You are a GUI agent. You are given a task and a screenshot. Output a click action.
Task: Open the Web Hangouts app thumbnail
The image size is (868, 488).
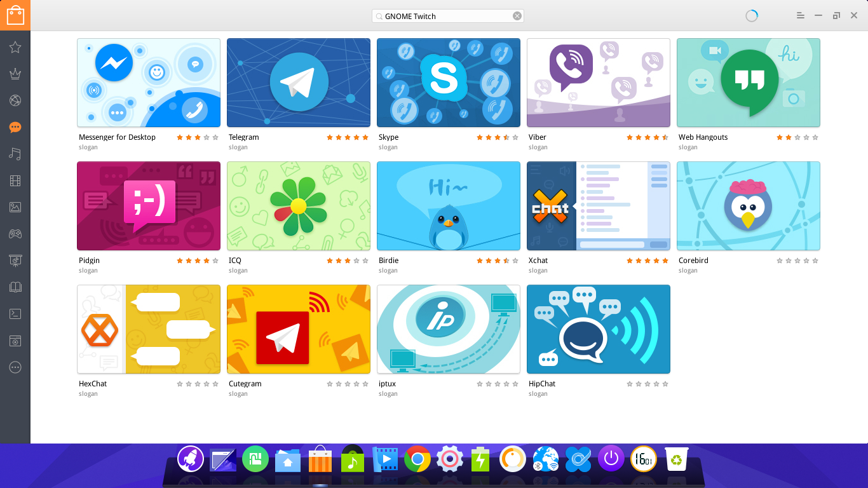749,83
